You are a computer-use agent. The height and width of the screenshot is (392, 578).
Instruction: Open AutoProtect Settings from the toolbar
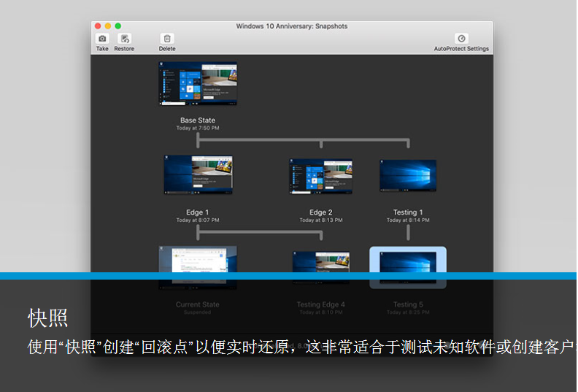coord(461,39)
